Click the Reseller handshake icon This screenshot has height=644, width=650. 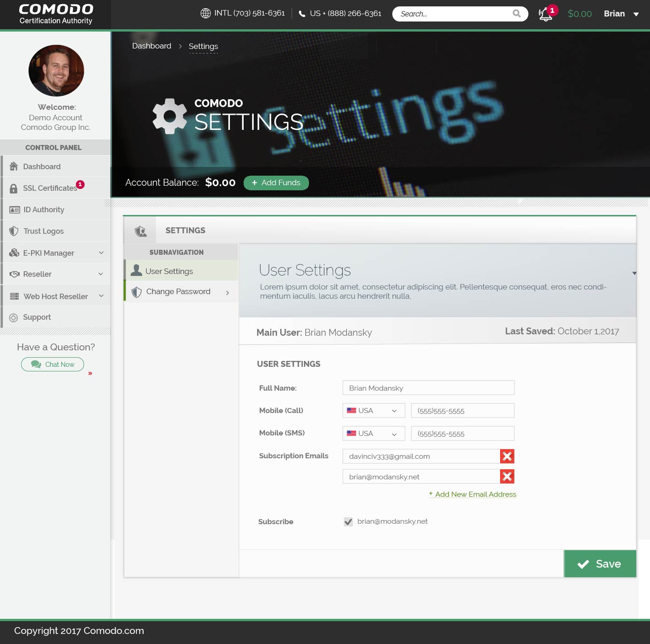tap(15, 274)
